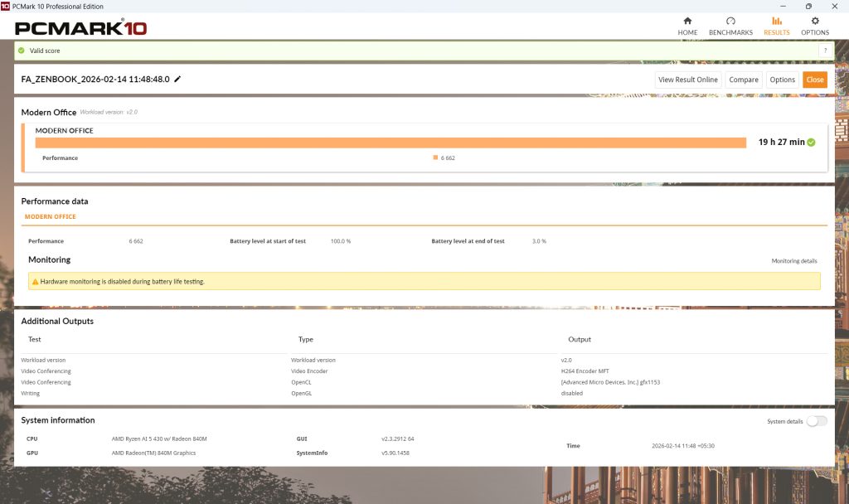Click the orange Modern Office progress bar

390,143
